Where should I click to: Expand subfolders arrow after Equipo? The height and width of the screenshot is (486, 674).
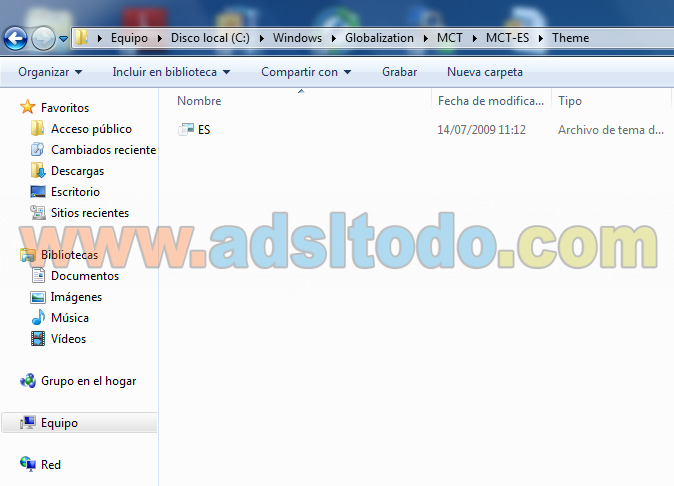tap(160, 38)
